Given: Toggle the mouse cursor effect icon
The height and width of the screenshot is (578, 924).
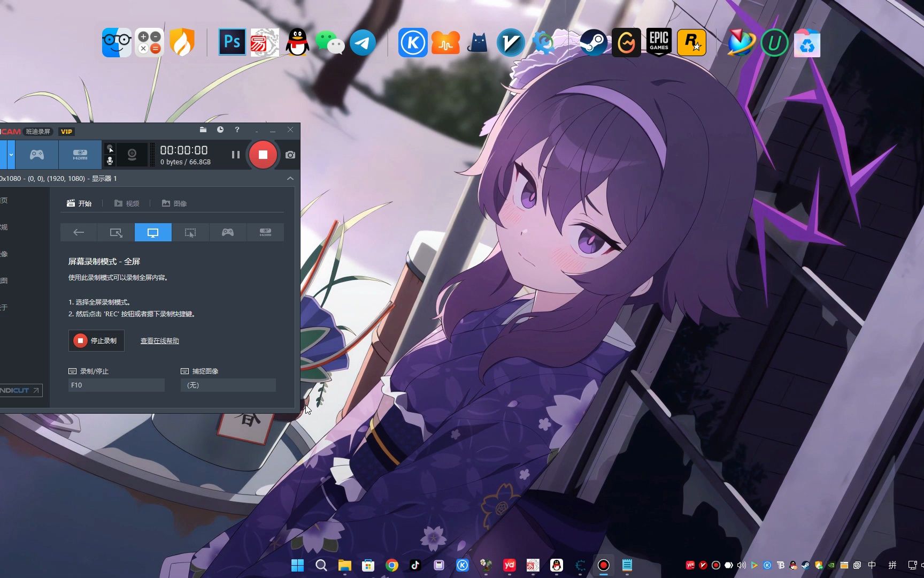Looking at the screenshot, I should pos(110,149).
